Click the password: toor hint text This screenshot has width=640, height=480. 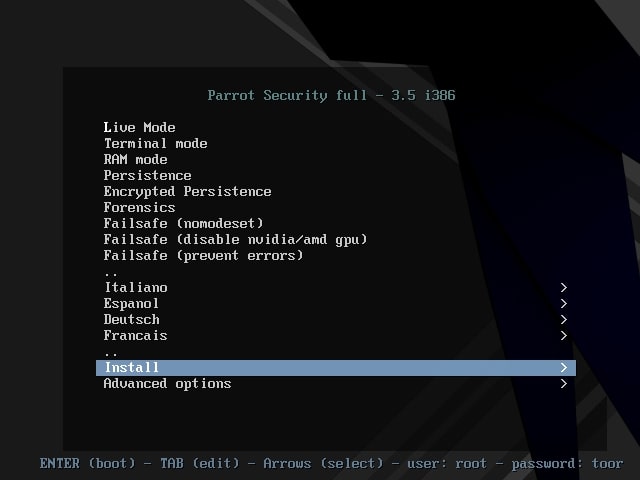click(567, 463)
